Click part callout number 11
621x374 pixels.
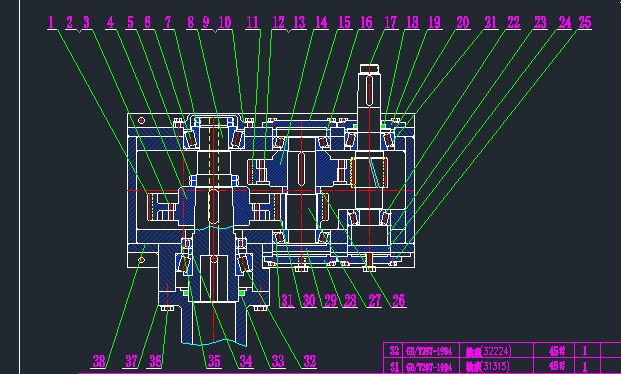(252, 22)
